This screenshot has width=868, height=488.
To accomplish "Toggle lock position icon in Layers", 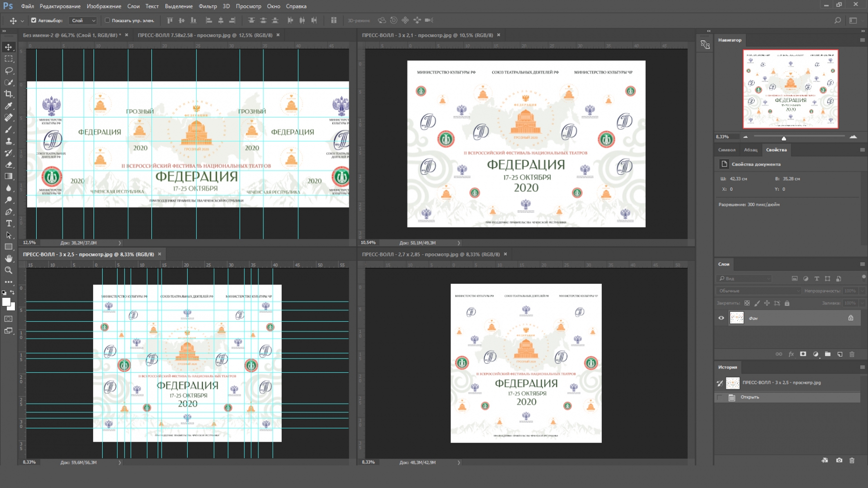I will [767, 303].
